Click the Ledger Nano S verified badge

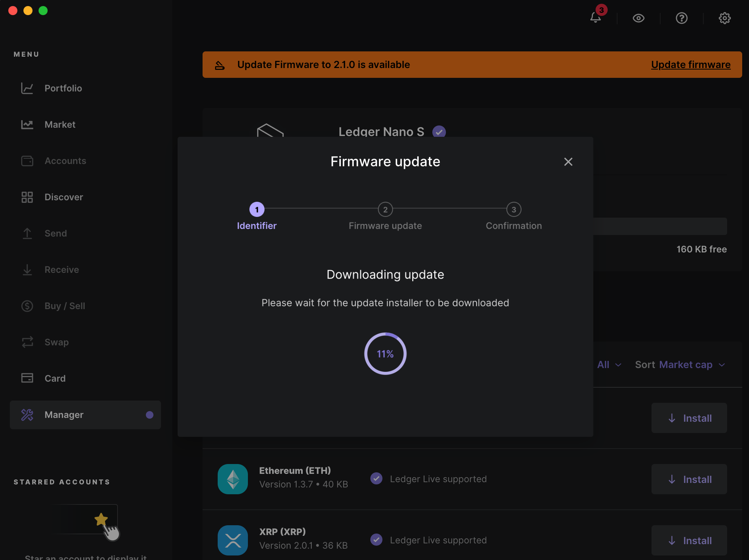click(439, 132)
